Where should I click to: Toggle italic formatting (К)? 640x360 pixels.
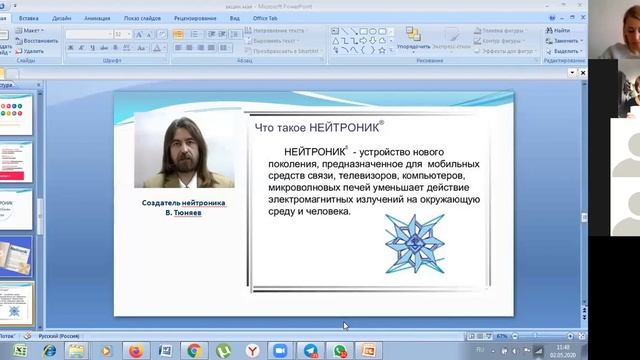(81, 48)
